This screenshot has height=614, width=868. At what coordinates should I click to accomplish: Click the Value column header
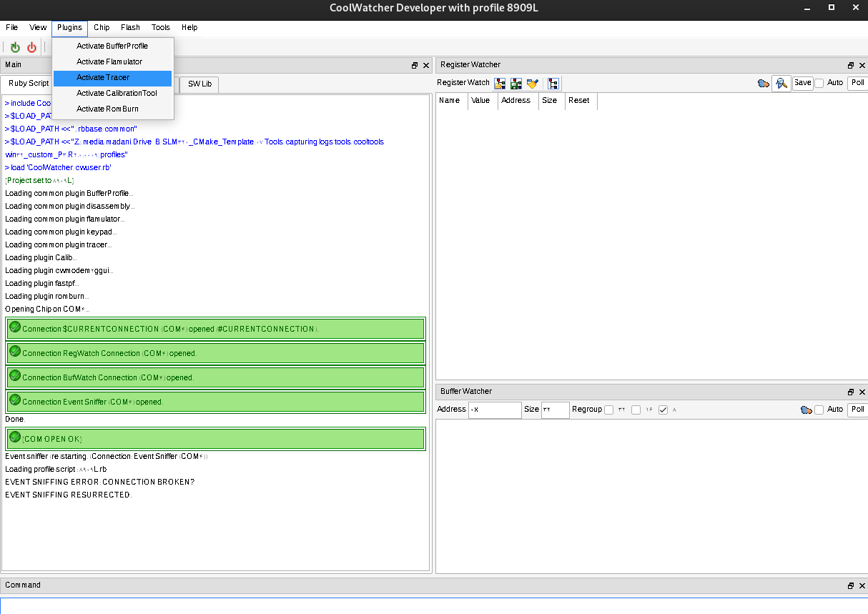(483, 101)
